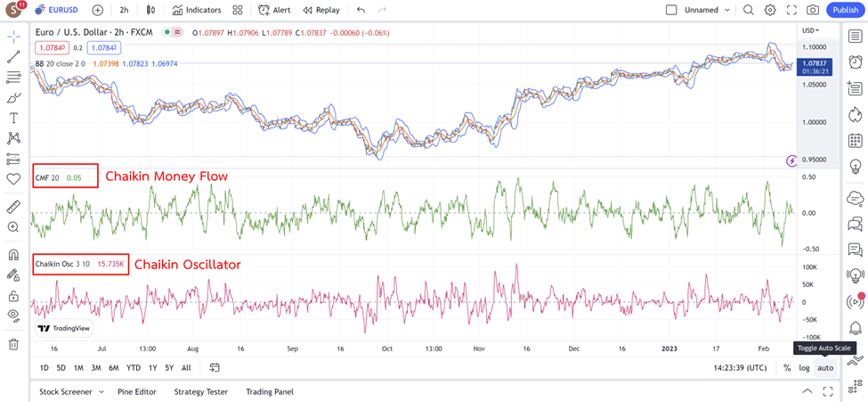The image size is (868, 402).
Task: Open the Trading Panel tab
Action: (270, 391)
